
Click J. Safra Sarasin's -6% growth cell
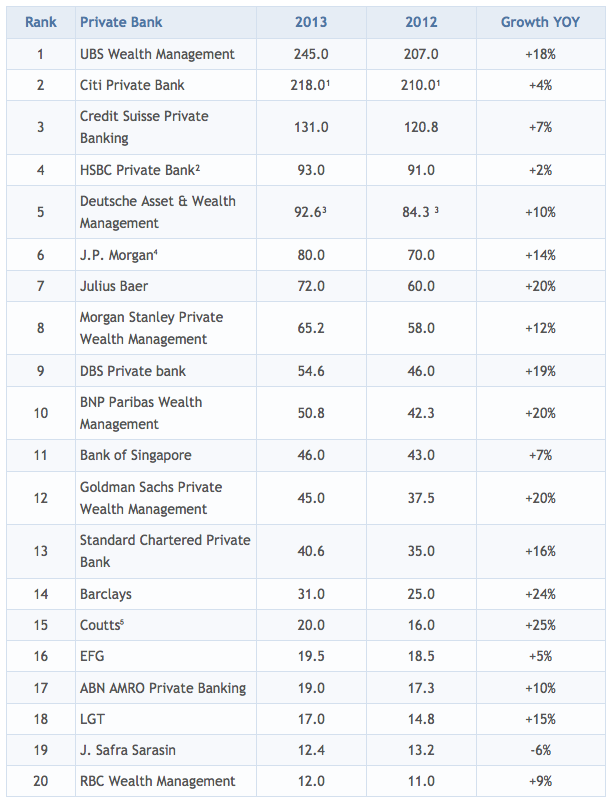[539, 750]
